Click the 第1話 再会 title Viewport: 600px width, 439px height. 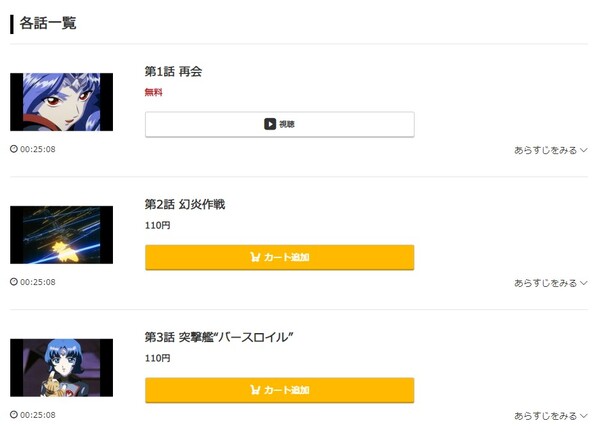pyautogui.click(x=174, y=71)
